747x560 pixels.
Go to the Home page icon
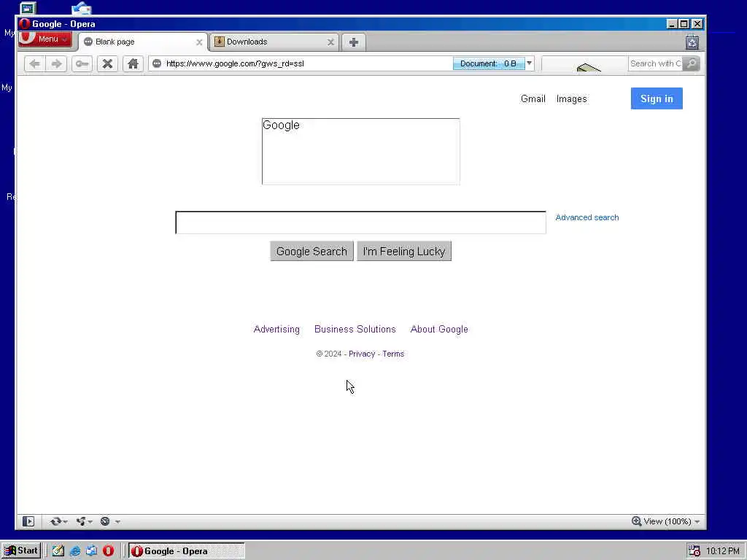[x=133, y=64]
